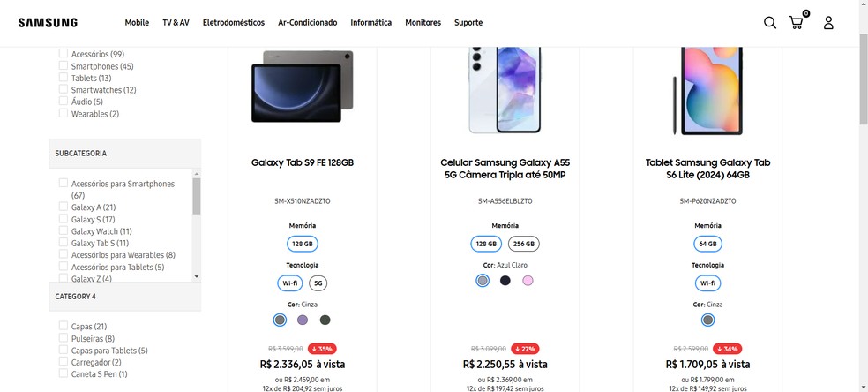Image resolution: width=868 pixels, height=392 pixels.
Task: Select 256 GB memory for Galaxy A55
Action: pyautogui.click(x=523, y=244)
